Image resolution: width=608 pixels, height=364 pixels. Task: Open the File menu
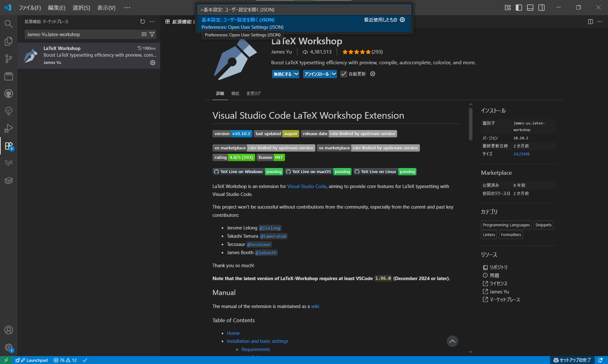click(29, 8)
